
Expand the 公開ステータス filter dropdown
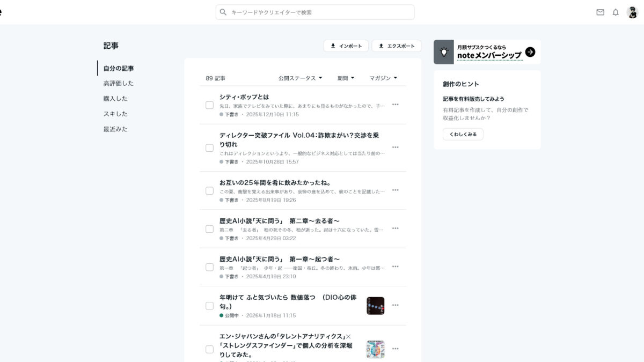[x=300, y=78]
